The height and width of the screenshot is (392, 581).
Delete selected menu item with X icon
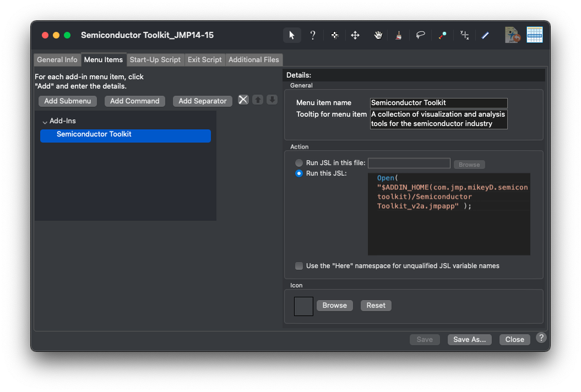tap(243, 99)
